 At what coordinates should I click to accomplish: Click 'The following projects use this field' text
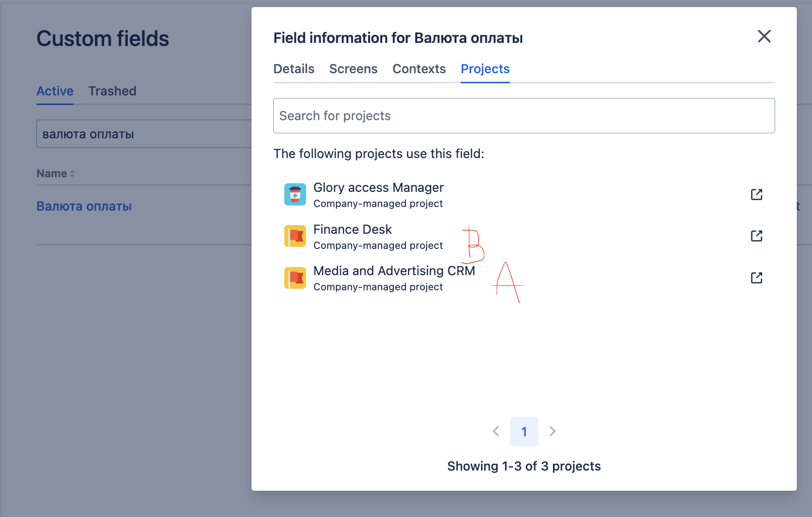click(x=379, y=153)
